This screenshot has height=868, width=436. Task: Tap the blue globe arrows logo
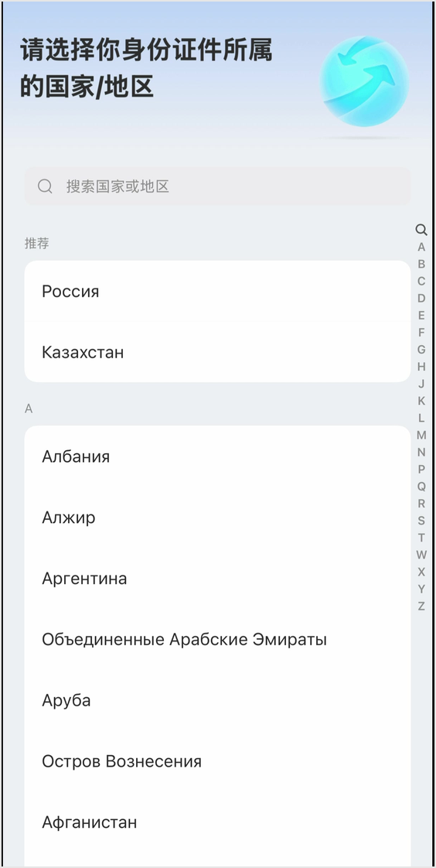click(365, 81)
